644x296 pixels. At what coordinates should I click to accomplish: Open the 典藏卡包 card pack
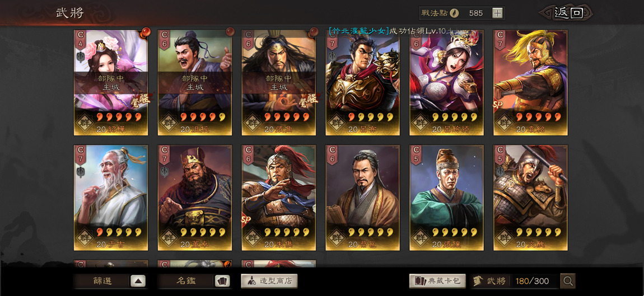[438, 281]
